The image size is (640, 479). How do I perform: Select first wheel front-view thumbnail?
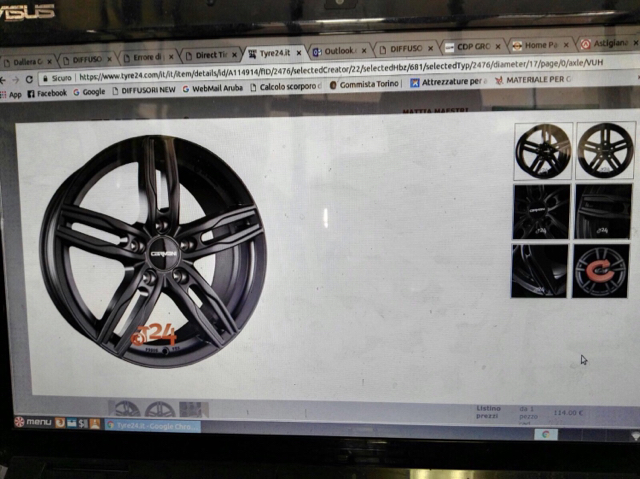[542, 151]
